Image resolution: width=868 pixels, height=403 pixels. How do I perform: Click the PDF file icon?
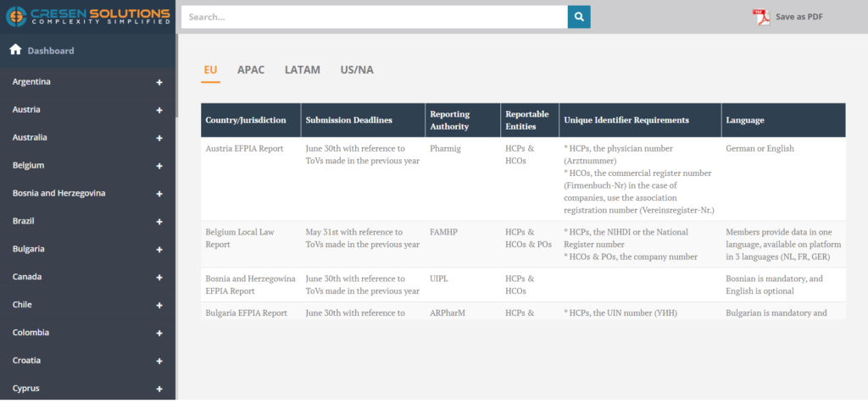(760, 17)
